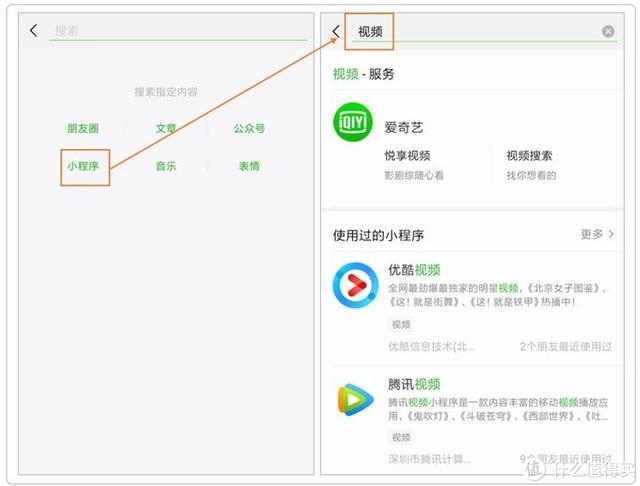
Task: Clear the 视频 search text with the X icon
Action: 608,31
